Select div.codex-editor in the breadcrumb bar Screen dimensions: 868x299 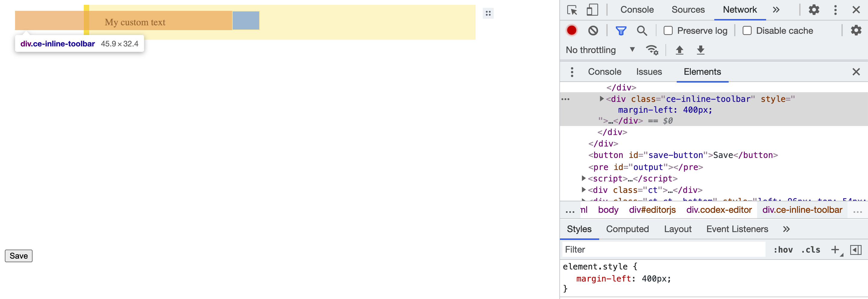719,210
